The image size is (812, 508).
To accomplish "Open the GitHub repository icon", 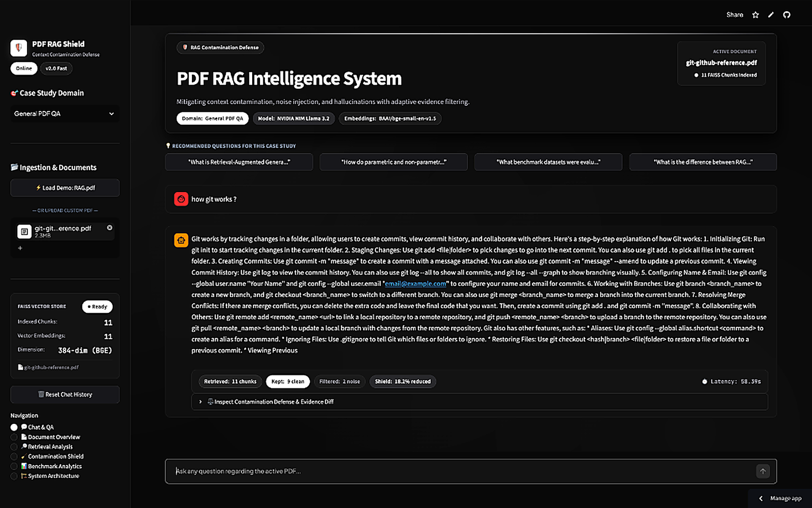I will coord(787,15).
